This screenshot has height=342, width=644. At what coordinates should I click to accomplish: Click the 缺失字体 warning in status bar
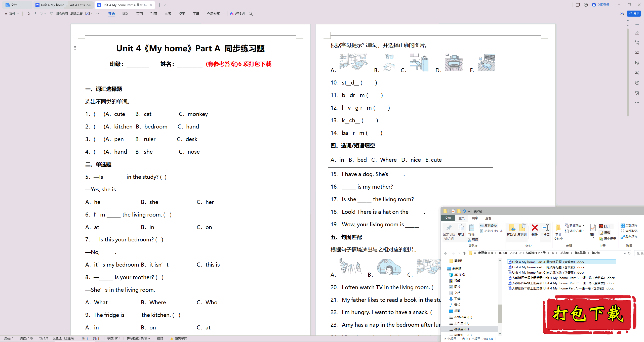pos(179,338)
